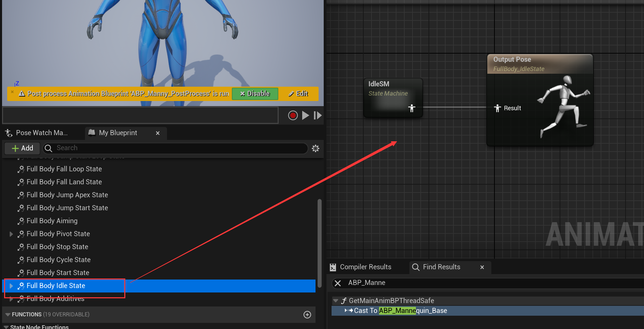This screenshot has width=644, height=329.
Task: Clear the Find Results search with X
Action: 338,283
